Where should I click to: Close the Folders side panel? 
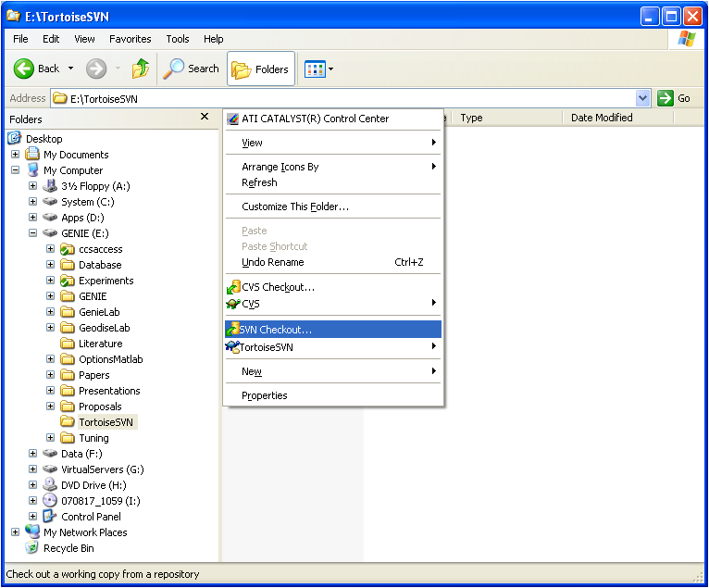click(x=205, y=117)
